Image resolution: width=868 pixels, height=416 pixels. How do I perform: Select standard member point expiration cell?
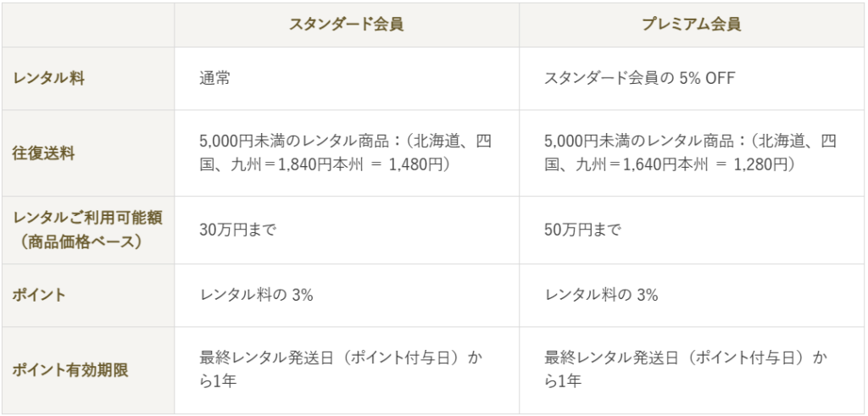click(346, 370)
